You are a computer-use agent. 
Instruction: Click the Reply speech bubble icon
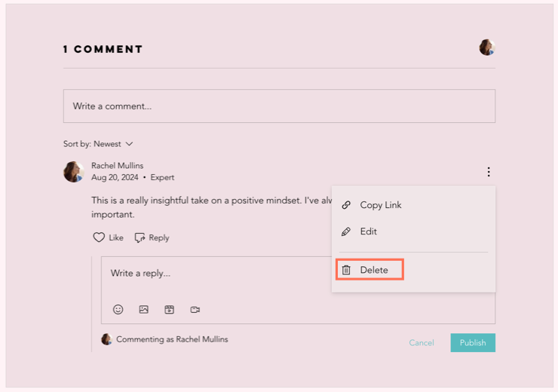click(x=139, y=237)
